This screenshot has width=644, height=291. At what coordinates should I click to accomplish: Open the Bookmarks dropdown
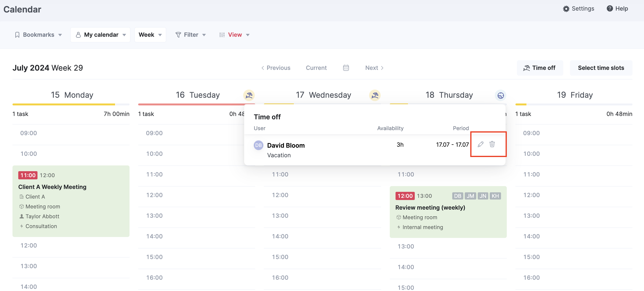[x=38, y=35]
